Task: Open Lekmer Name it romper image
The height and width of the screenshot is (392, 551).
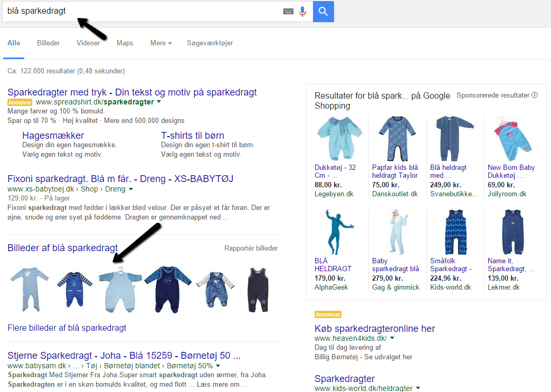Action: click(513, 232)
